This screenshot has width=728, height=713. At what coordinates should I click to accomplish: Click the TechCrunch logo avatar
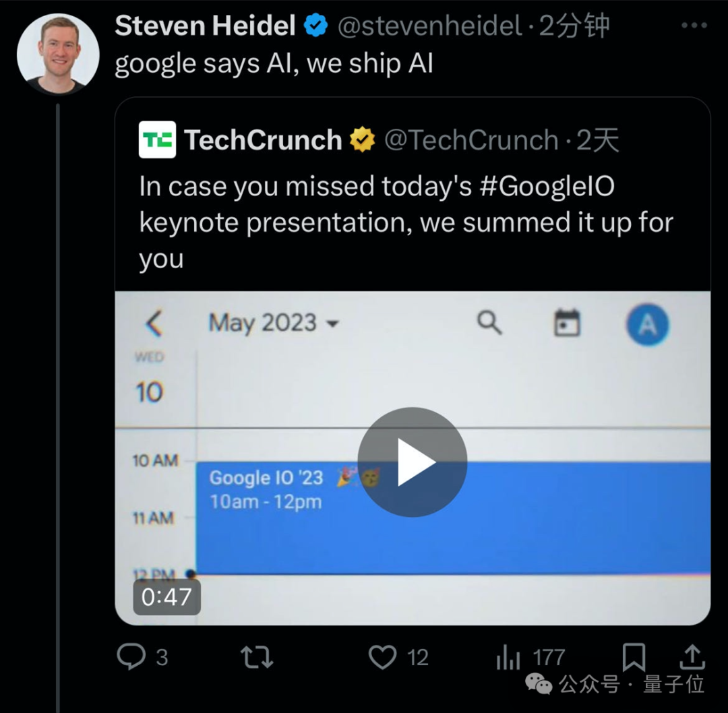click(157, 139)
